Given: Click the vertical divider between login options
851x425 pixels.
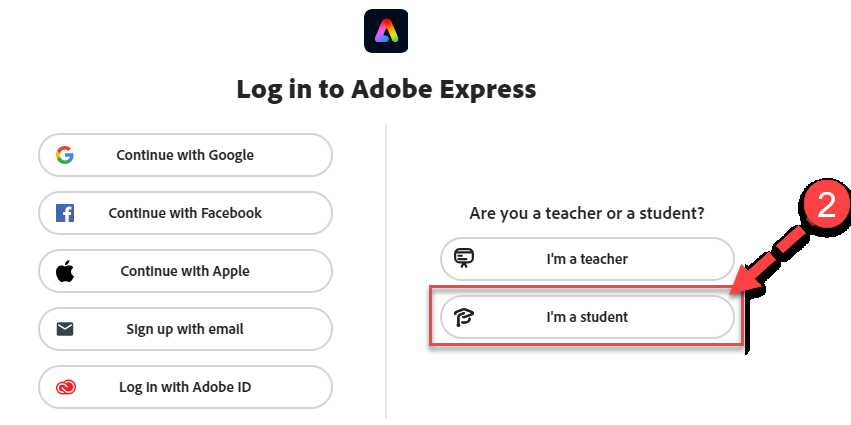Looking at the screenshot, I should tap(386, 270).
